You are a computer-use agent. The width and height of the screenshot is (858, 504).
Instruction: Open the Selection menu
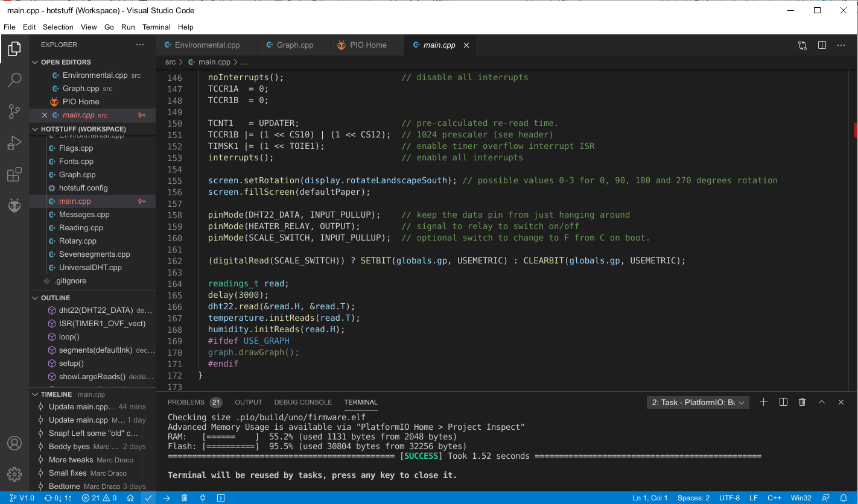(x=58, y=27)
